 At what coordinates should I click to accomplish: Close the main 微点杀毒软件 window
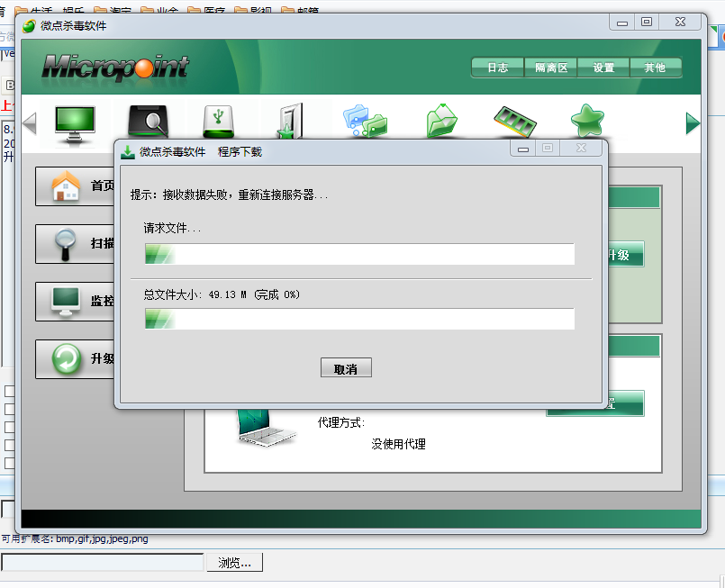[680, 23]
